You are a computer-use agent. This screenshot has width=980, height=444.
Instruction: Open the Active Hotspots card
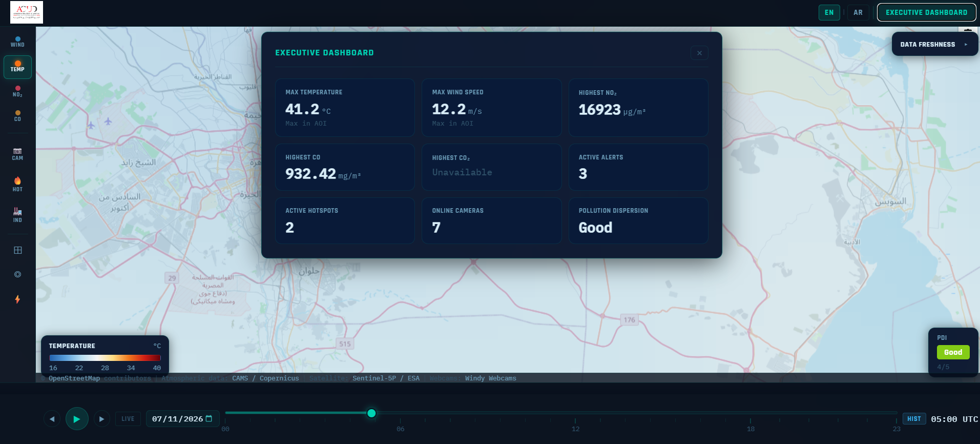345,220
